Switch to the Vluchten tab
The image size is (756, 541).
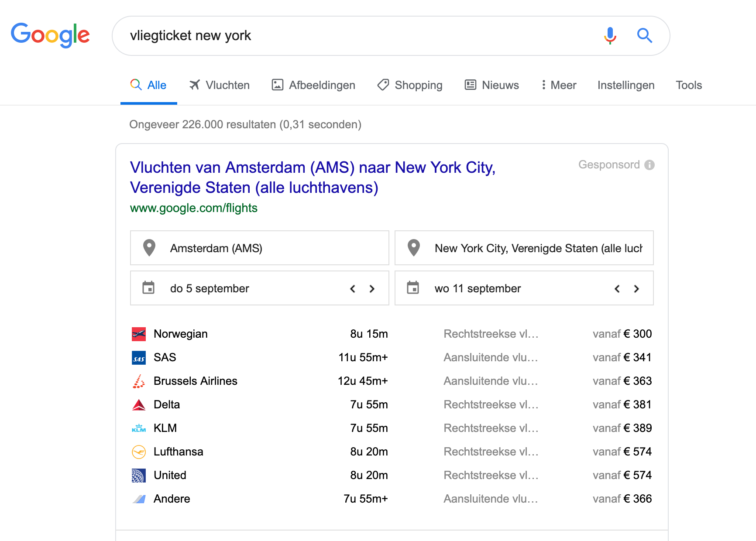coord(219,85)
